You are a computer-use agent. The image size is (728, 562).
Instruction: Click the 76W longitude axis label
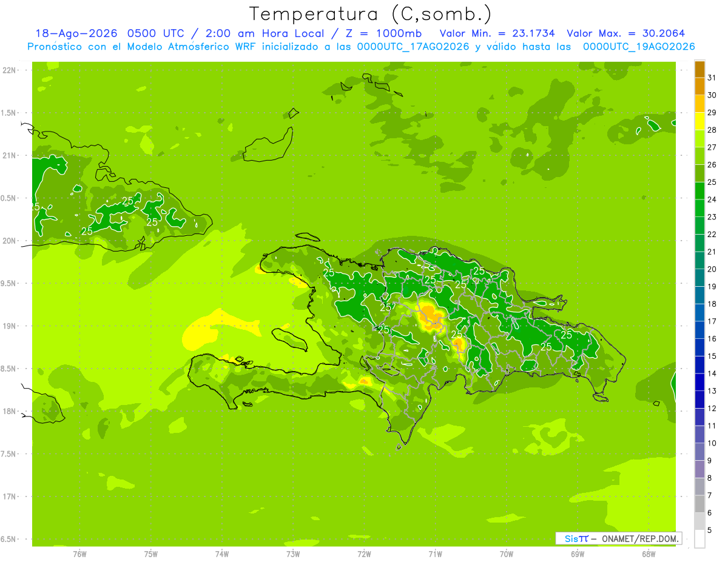79,554
